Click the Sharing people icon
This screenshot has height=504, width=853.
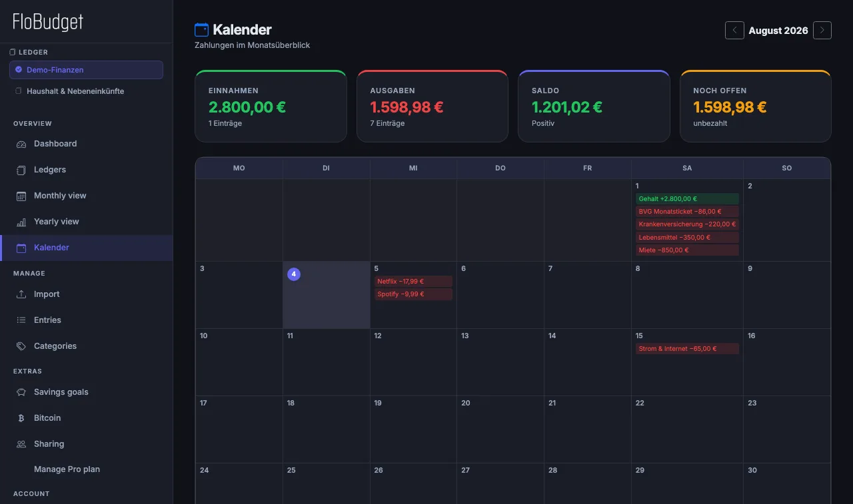coord(21,444)
